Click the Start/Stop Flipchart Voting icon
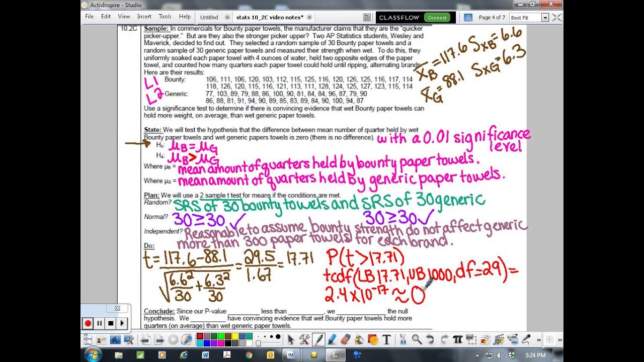Image resolution: width=644 pixels, height=362 pixels. coord(173,339)
